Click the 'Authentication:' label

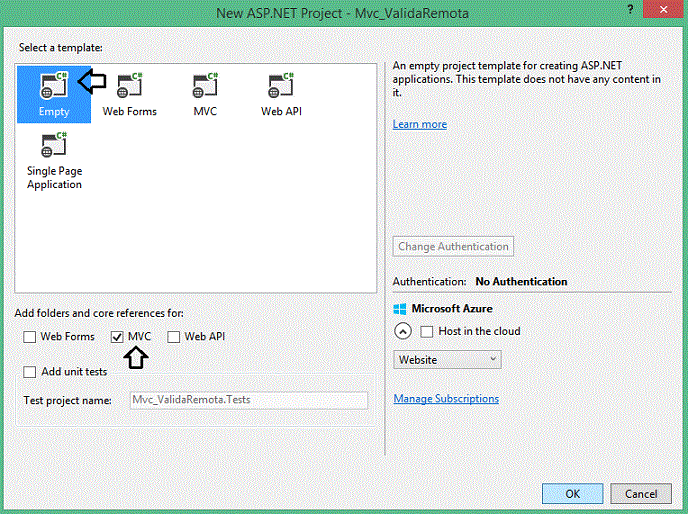[x=429, y=281]
